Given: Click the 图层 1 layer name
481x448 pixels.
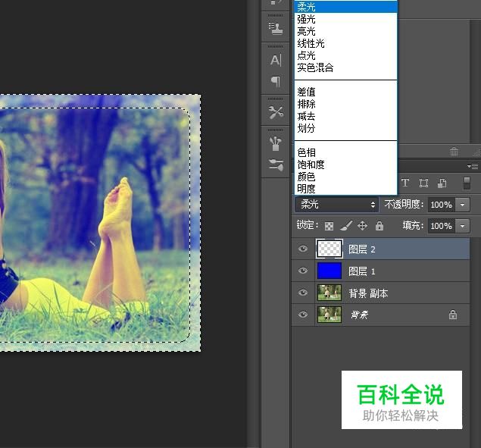Looking at the screenshot, I should 361,271.
